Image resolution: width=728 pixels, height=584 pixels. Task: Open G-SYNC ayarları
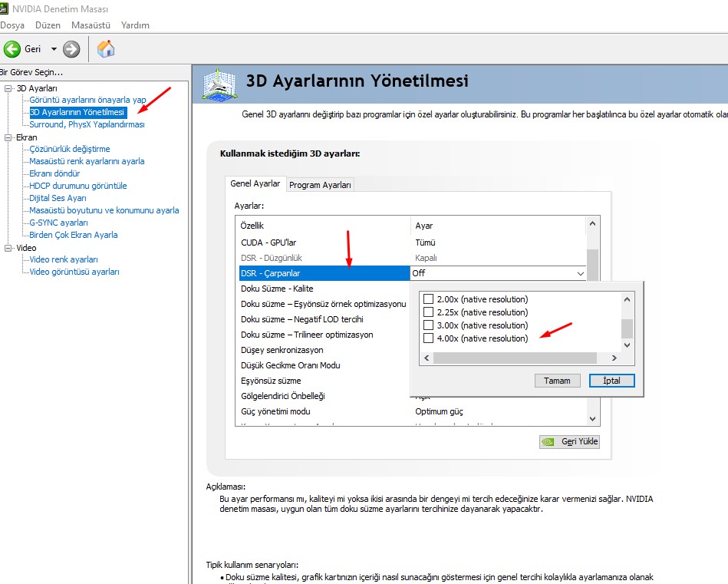coord(58,223)
